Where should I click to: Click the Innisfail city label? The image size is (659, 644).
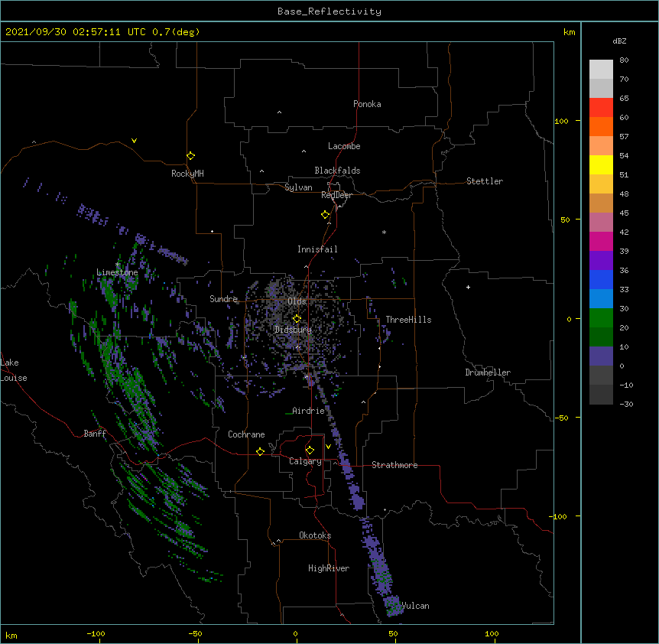click(x=317, y=249)
